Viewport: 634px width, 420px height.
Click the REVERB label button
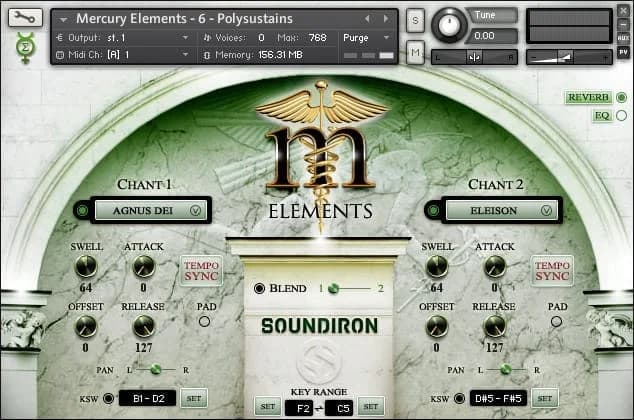(x=589, y=97)
